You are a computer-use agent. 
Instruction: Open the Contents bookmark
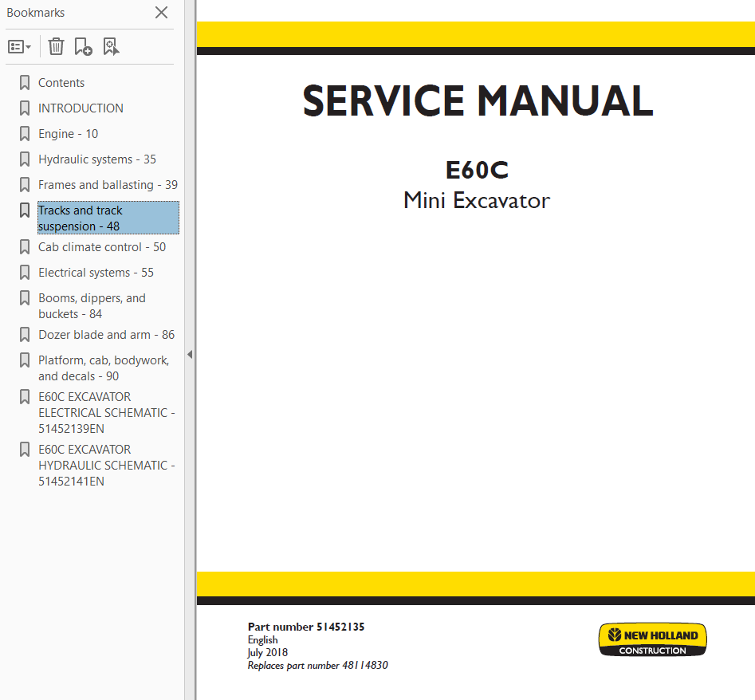pyautogui.click(x=61, y=83)
